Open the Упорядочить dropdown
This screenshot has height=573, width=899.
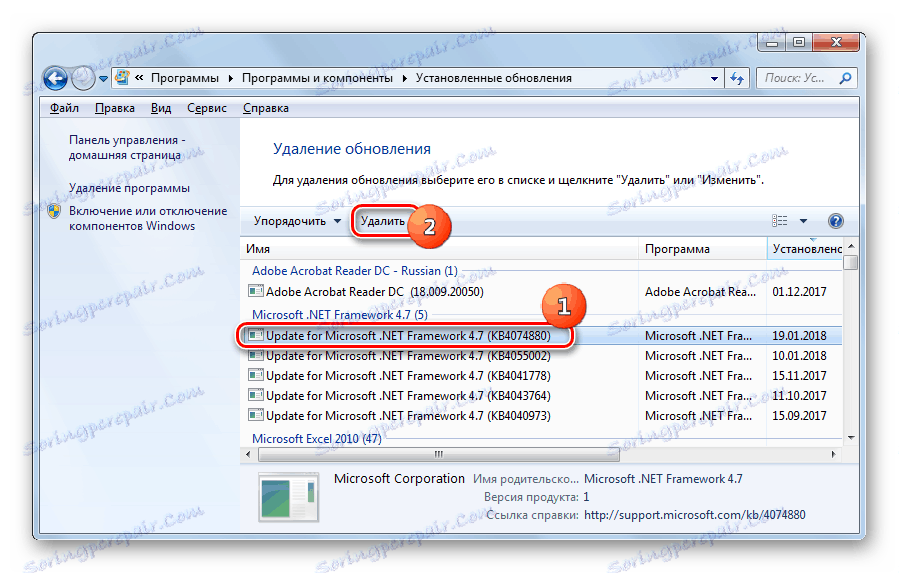tap(297, 221)
